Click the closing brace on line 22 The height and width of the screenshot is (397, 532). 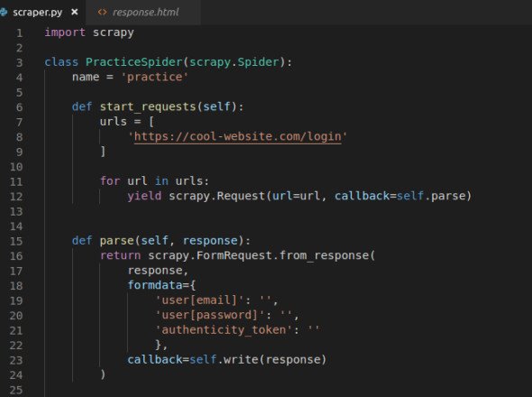coord(158,345)
